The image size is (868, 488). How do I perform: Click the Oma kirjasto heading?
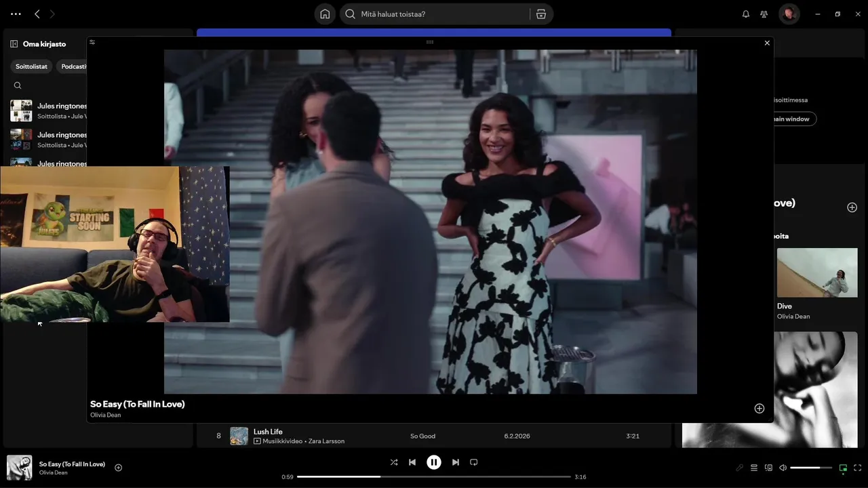coord(44,43)
